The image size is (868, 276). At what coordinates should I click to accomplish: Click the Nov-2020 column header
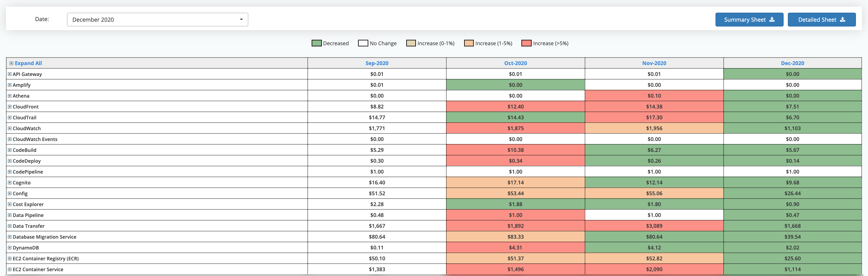pos(654,63)
